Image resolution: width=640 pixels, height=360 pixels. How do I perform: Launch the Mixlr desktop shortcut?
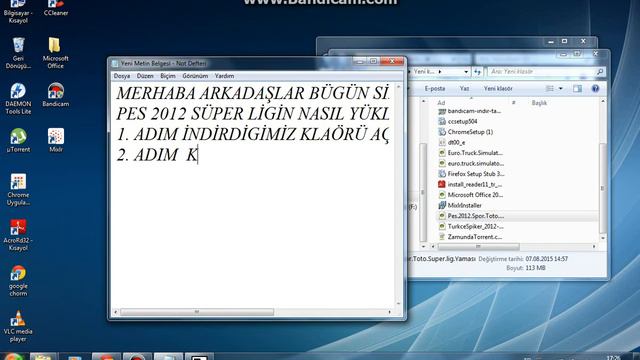[56, 140]
